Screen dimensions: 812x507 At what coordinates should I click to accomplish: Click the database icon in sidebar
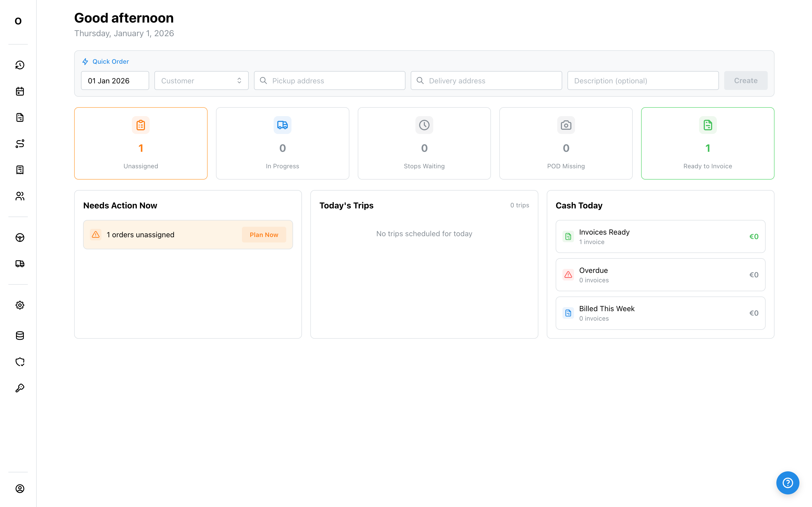pyautogui.click(x=20, y=336)
